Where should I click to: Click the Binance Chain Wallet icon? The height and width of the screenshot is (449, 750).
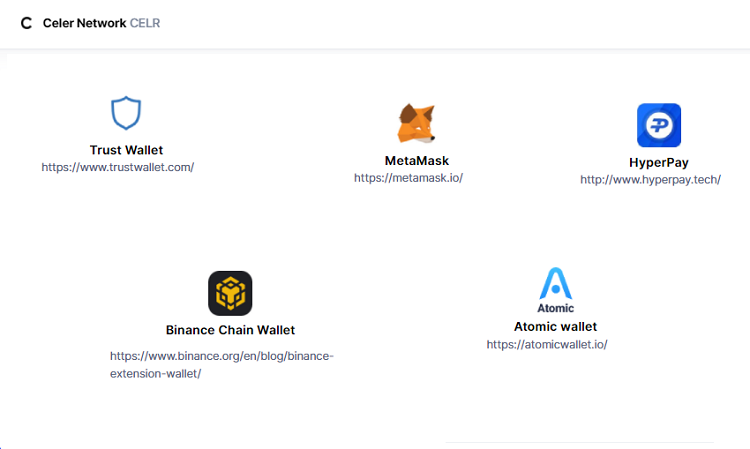pyautogui.click(x=230, y=293)
